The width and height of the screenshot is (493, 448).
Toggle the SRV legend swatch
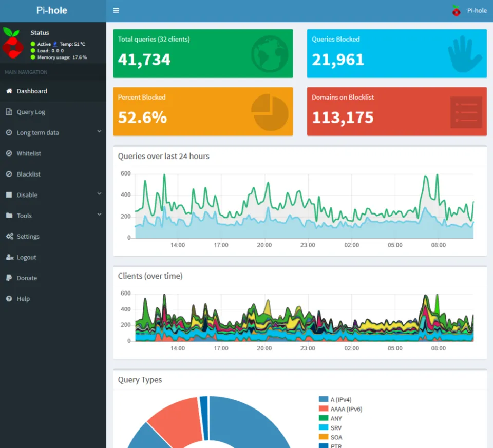coord(323,427)
